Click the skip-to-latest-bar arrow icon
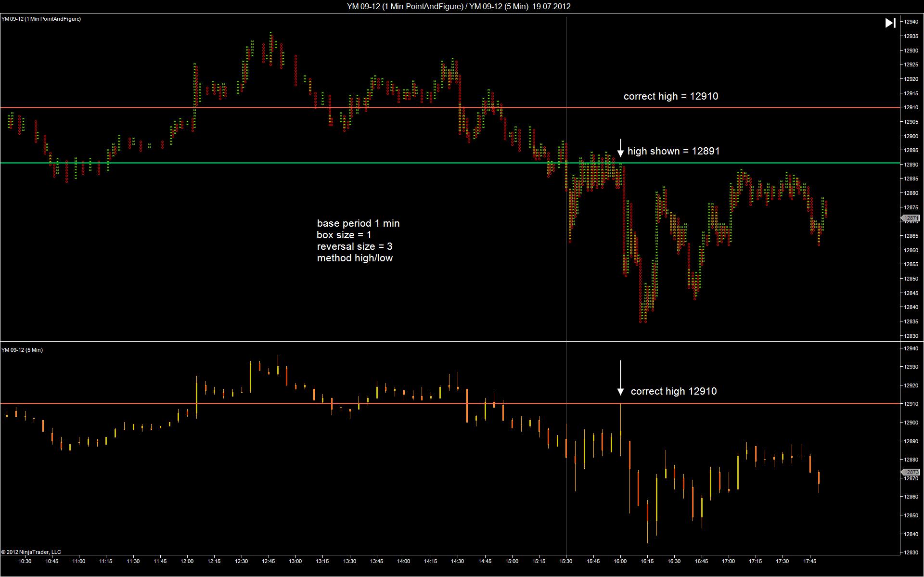The width and height of the screenshot is (924, 577). [890, 23]
